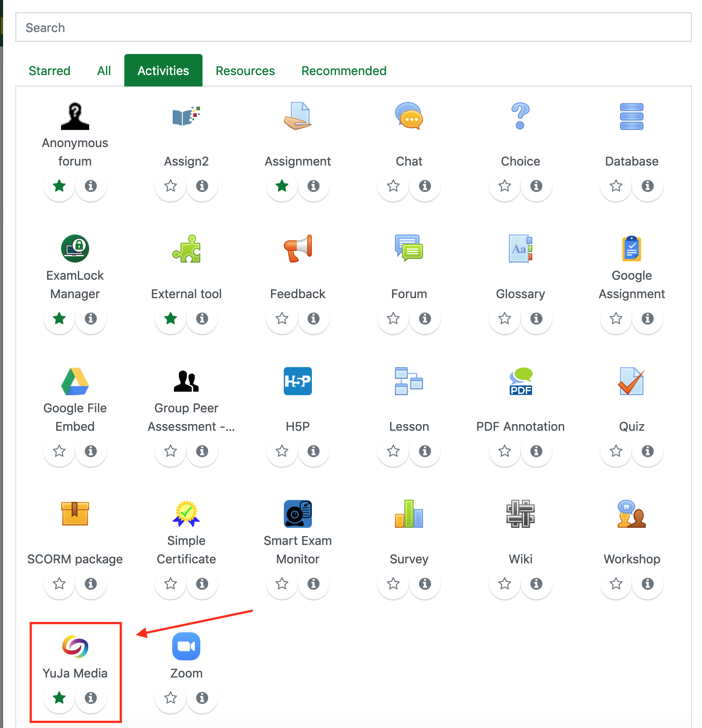This screenshot has height=728, width=702.
Task: Click the Search input field
Action: click(353, 28)
